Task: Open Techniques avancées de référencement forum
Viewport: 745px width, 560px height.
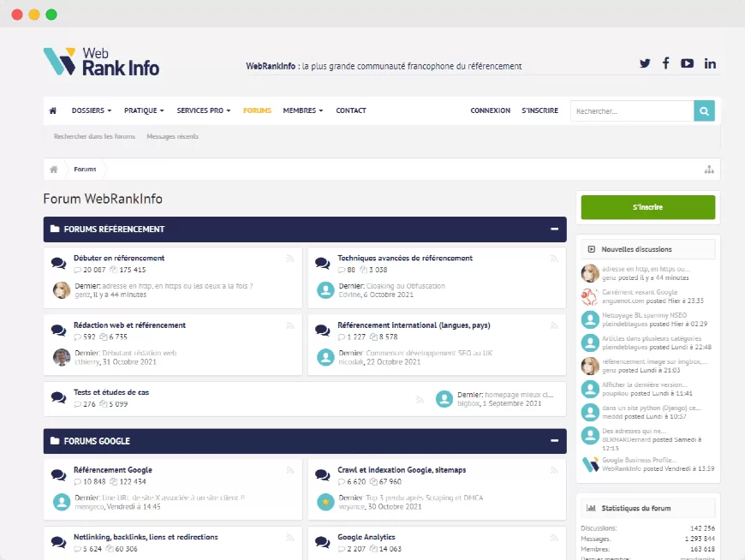Action: [x=405, y=258]
